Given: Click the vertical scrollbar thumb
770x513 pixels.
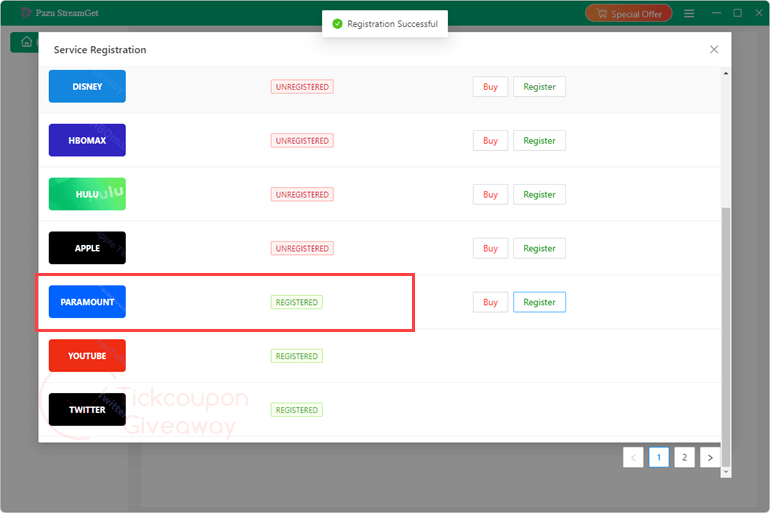Looking at the screenshot, I should coord(726,337).
